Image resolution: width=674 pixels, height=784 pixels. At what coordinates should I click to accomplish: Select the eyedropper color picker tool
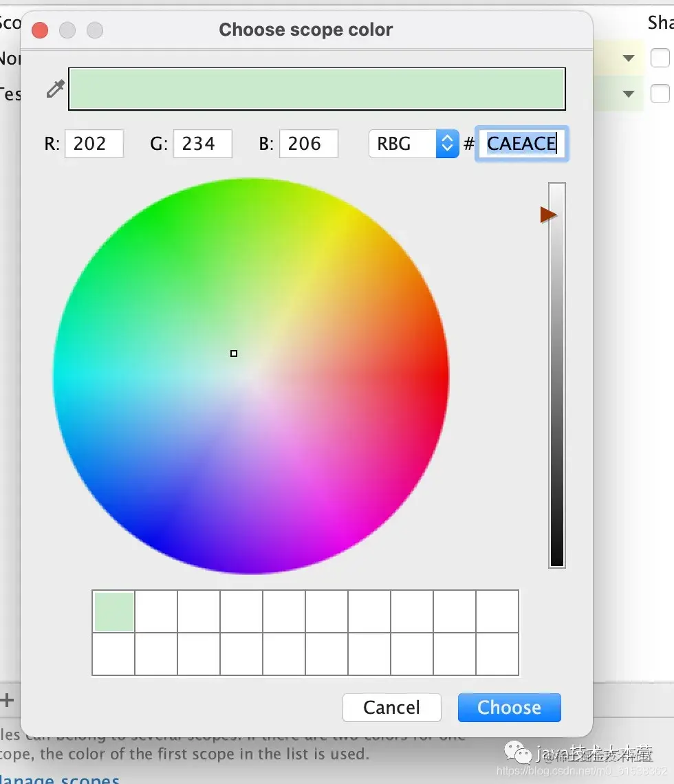[x=56, y=89]
